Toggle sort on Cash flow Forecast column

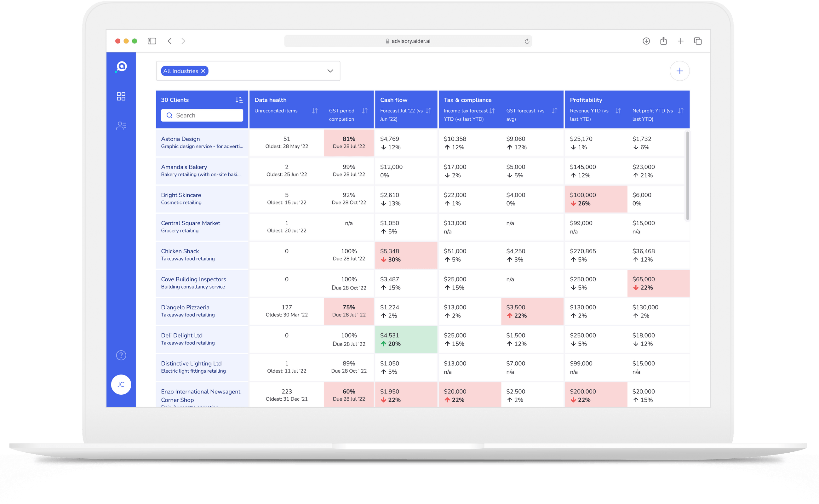[x=428, y=111]
